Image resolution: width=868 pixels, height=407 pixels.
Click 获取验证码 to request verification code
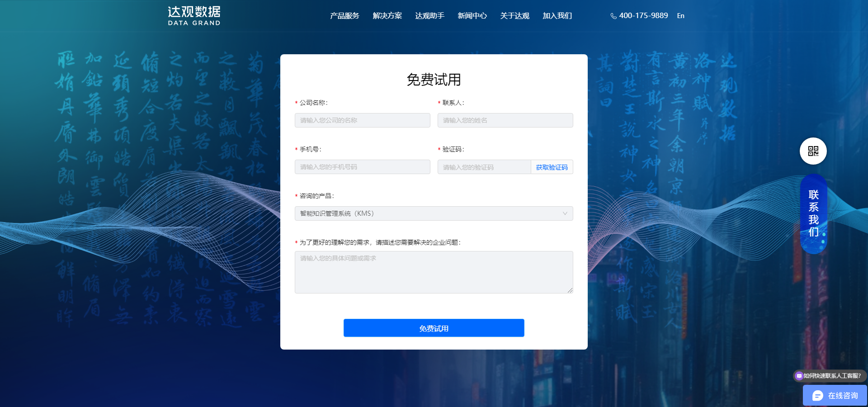552,167
